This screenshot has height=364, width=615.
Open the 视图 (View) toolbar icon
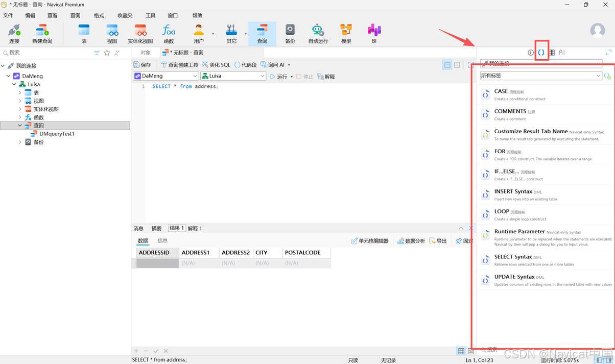(112, 34)
